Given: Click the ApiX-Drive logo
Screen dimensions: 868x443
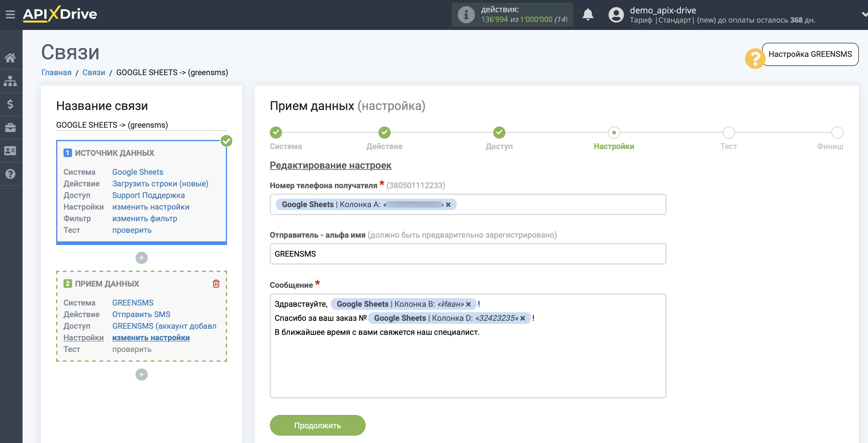Looking at the screenshot, I should click(60, 14).
